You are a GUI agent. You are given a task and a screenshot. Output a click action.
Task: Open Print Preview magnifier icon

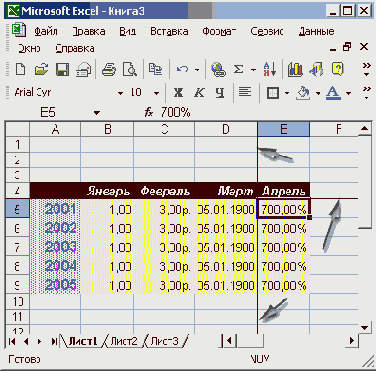130,69
